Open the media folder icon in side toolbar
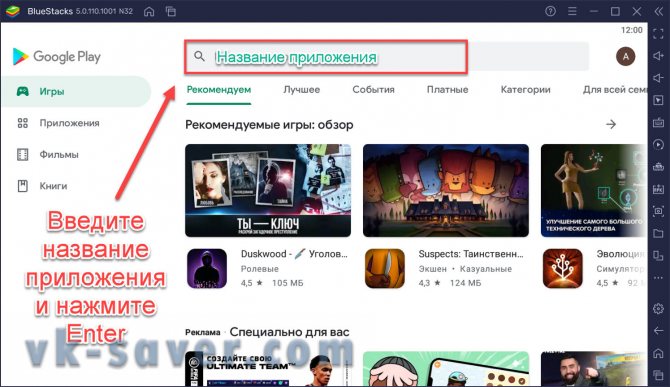The width and height of the screenshot is (670, 387). pos(658,233)
